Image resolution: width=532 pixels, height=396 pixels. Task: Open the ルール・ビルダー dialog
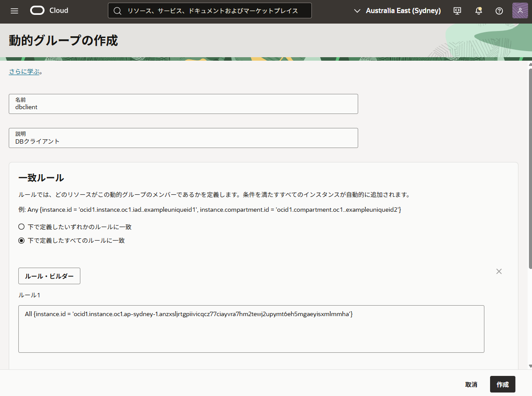49,275
